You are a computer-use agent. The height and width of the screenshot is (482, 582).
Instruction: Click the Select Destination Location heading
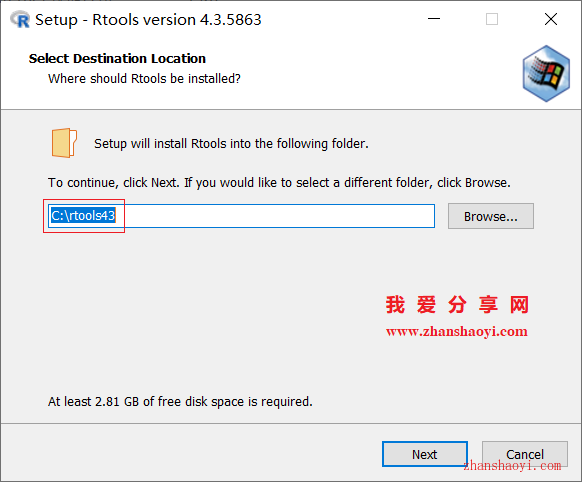pos(117,59)
